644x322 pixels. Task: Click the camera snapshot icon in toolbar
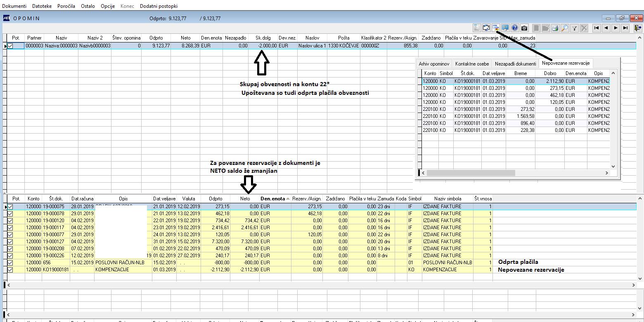524,28
